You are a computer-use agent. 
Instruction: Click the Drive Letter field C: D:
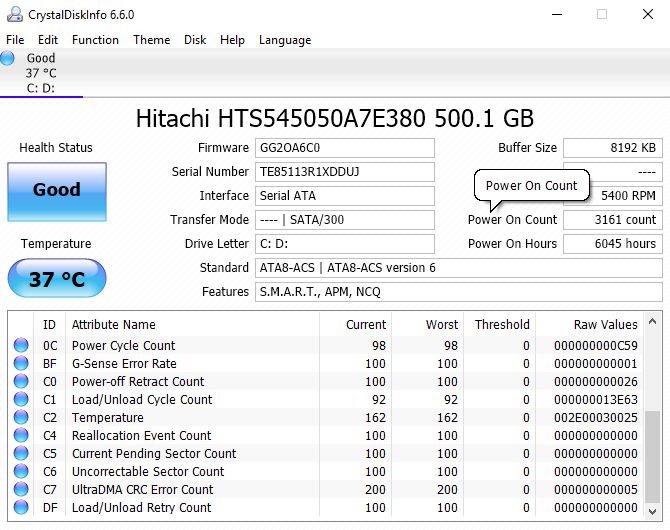pyautogui.click(x=345, y=244)
